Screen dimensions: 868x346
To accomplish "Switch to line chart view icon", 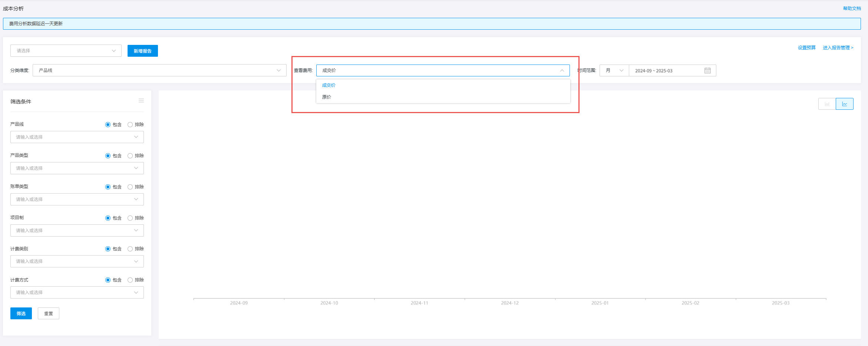I will tap(844, 104).
